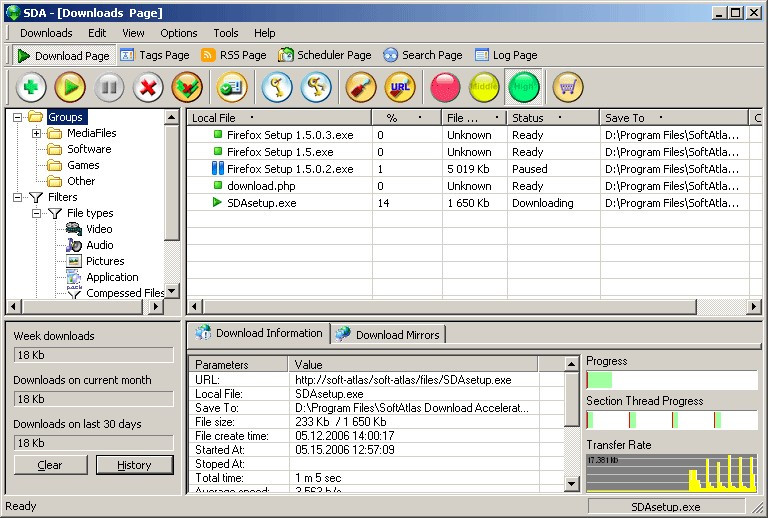Sort by Status column header
Image resolution: width=768 pixels, height=518 pixels.
[553, 118]
